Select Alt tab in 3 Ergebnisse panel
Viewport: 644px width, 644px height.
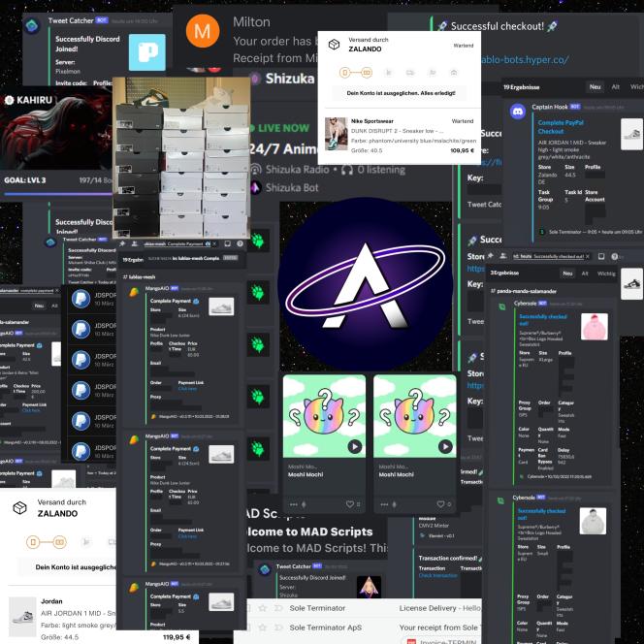(x=585, y=274)
